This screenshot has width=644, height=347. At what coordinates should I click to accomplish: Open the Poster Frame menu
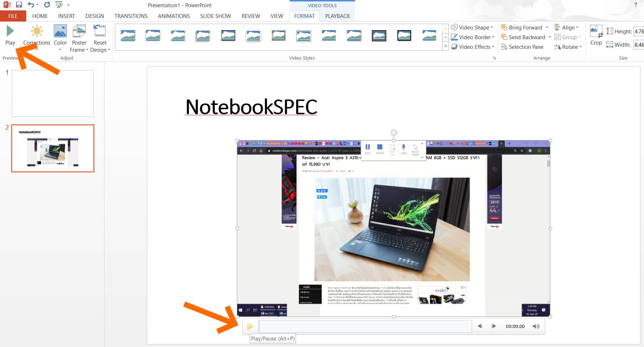click(79, 38)
